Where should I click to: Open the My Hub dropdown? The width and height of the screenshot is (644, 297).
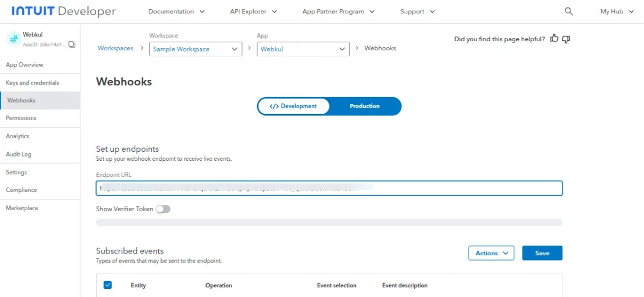(617, 11)
